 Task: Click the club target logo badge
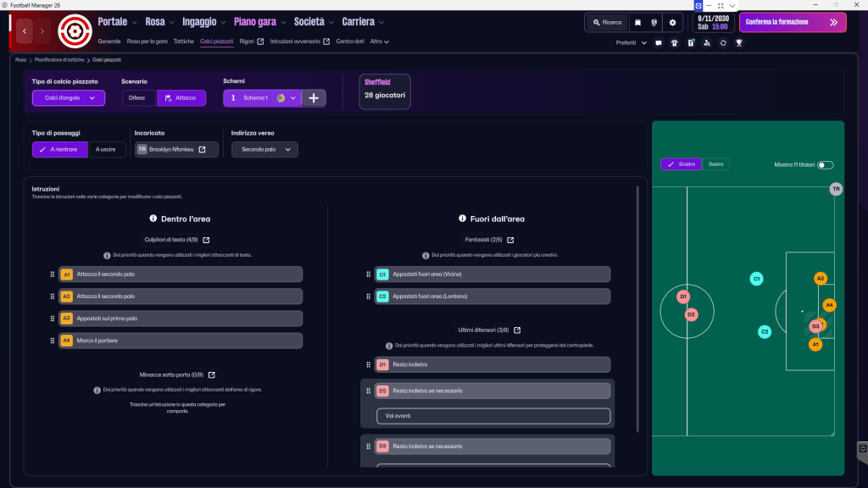click(75, 31)
